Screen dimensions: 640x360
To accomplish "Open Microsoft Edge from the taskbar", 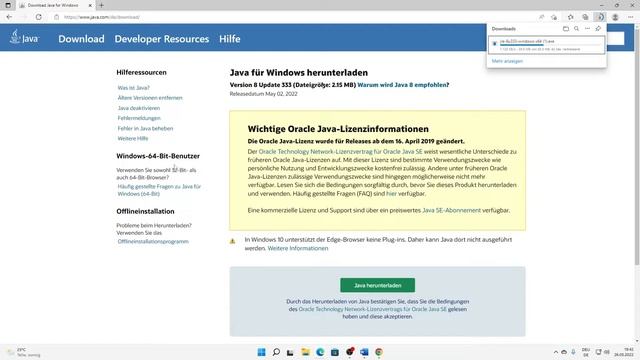I will (320, 352).
